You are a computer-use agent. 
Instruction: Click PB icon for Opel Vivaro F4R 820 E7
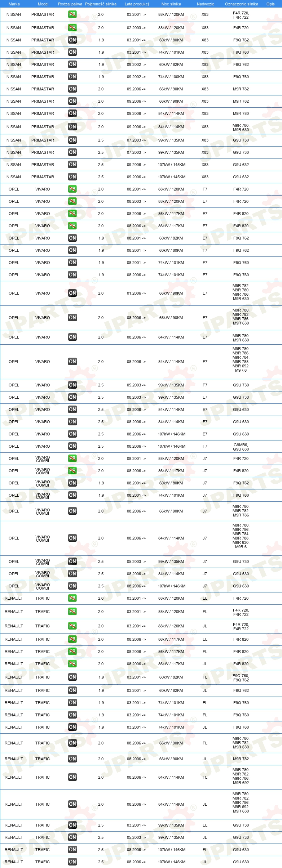72,214
